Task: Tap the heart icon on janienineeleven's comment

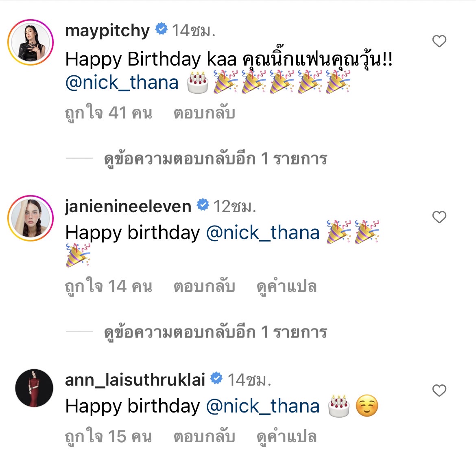Action: 439,217
